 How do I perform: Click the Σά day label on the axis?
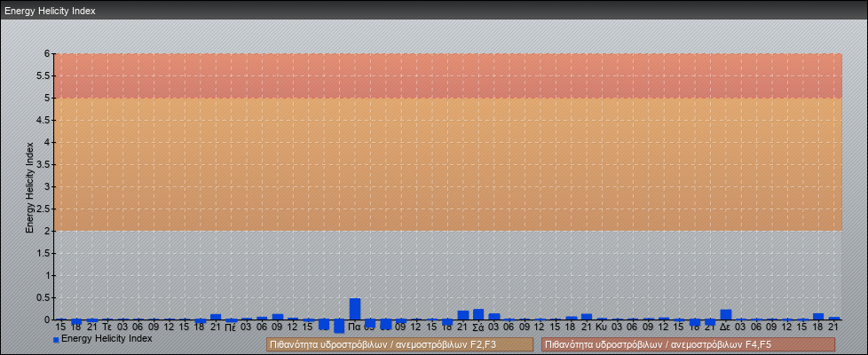point(478,327)
